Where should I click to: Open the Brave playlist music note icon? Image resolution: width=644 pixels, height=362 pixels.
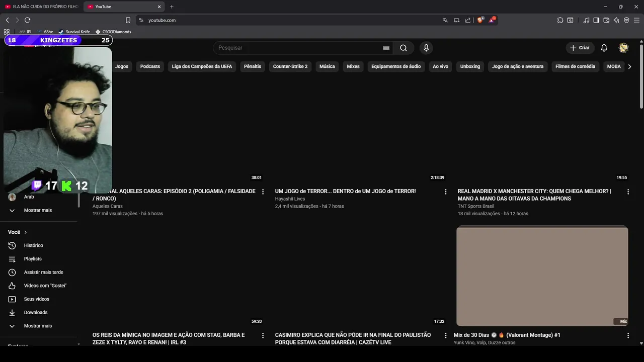(x=586, y=20)
